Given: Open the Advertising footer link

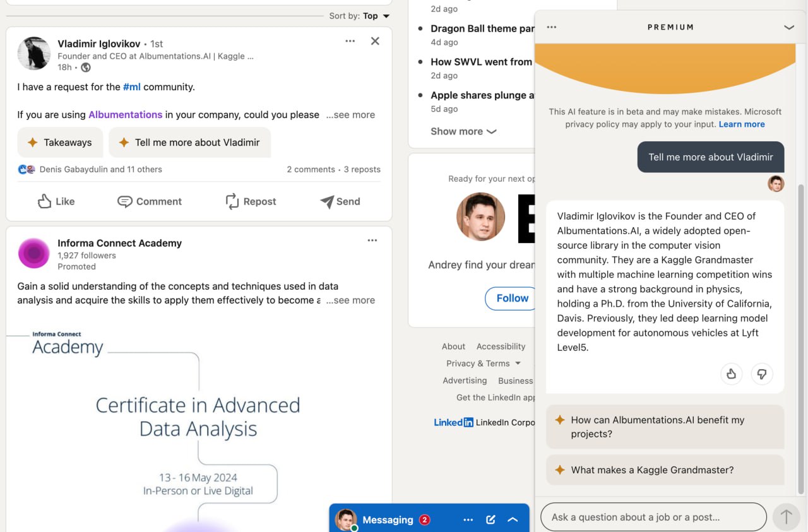Looking at the screenshot, I should [x=465, y=381].
